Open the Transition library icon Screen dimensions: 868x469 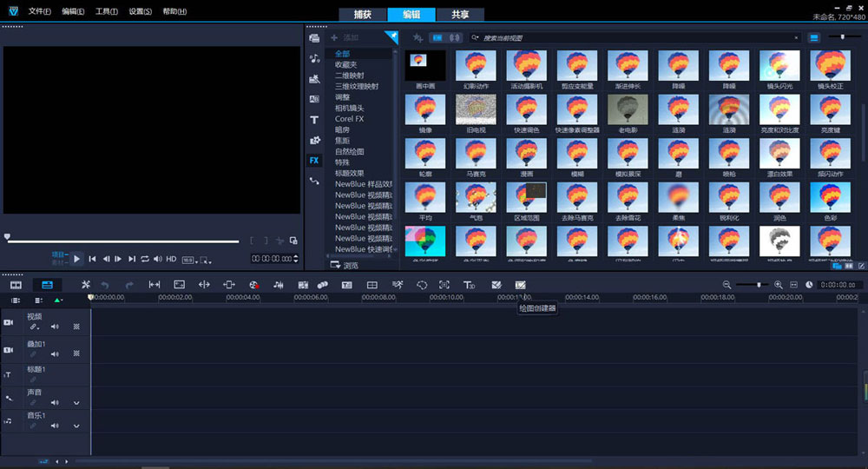pos(314,99)
